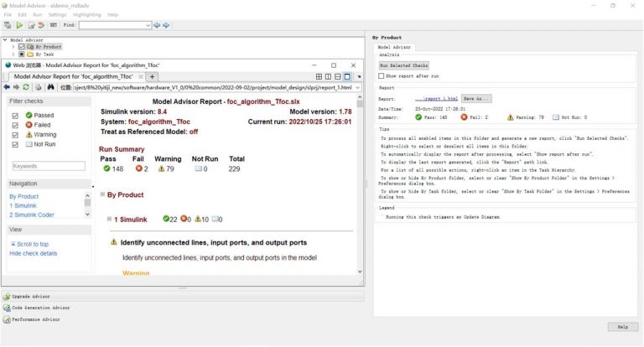The height and width of the screenshot is (347, 644).
Task: Uncheck the Failed filter checkbox
Action: [x=15, y=125]
